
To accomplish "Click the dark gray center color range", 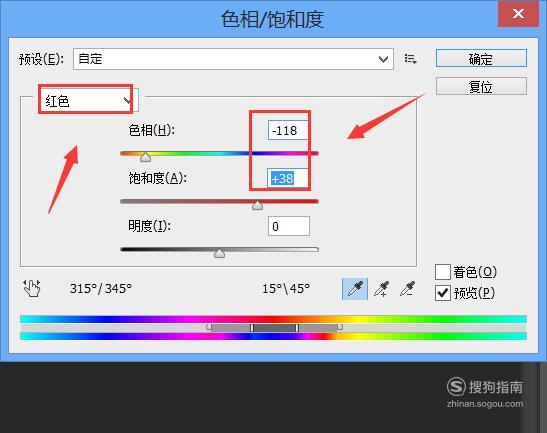I will coord(274,328).
